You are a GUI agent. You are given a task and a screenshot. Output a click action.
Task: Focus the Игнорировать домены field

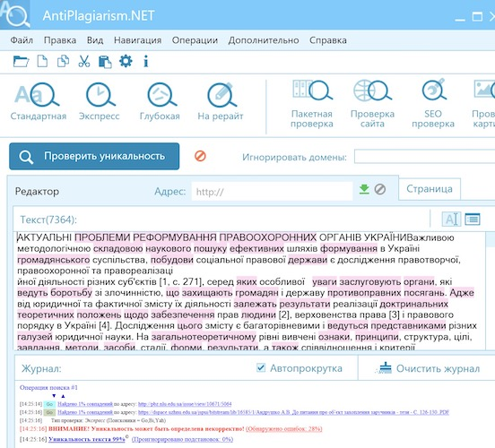tap(424, 157)
